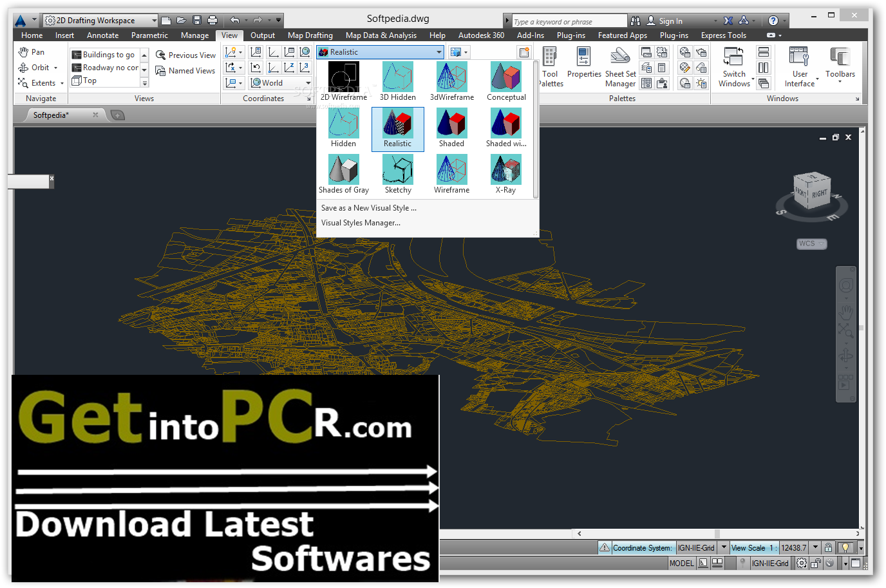Expand the application menu arrow
The image size is (886, 588).
pos(34,21)
